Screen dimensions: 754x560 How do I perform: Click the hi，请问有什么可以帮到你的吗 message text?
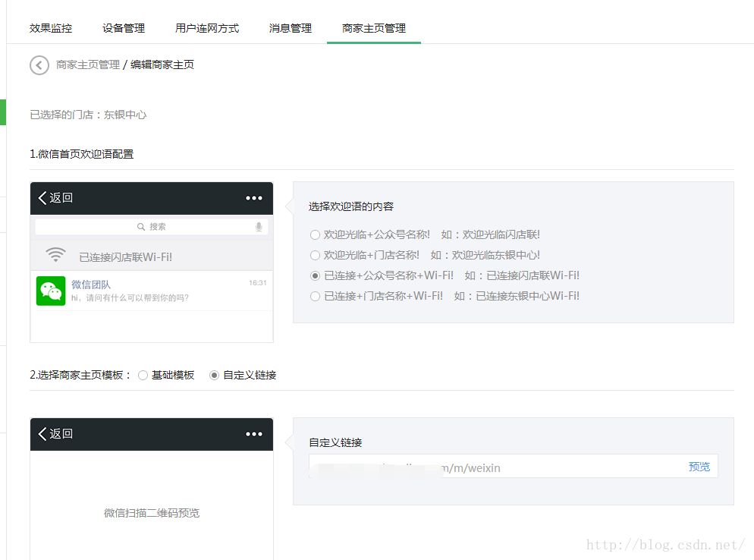130,297
